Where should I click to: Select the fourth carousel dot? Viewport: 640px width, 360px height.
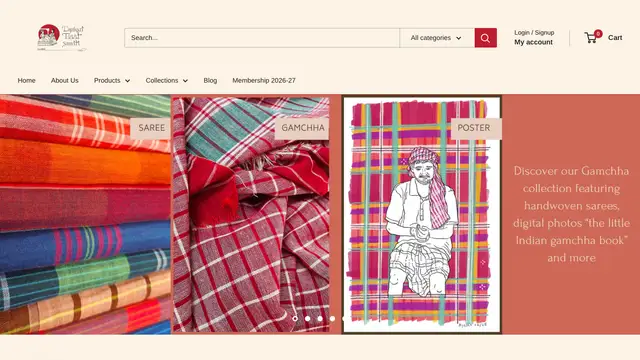(332, 318)
